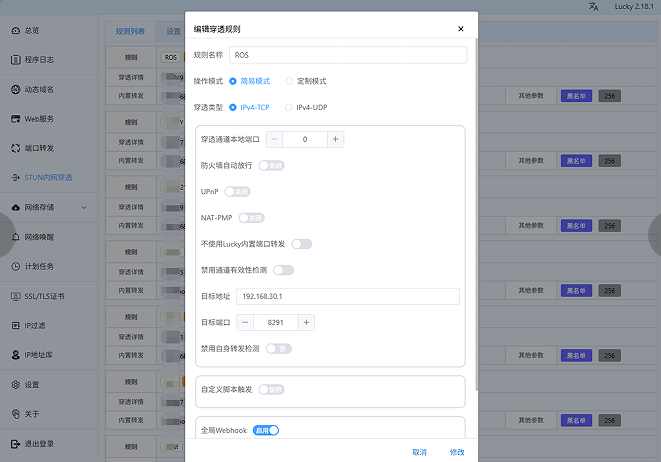Decrease 穿透通道本地端口 with the minus button

[274, 139]
